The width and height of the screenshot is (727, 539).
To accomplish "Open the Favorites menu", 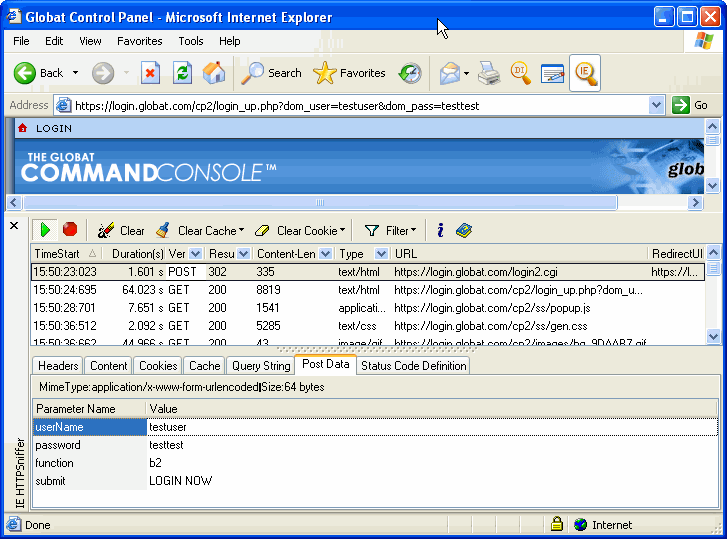I will tap(139, 41).
